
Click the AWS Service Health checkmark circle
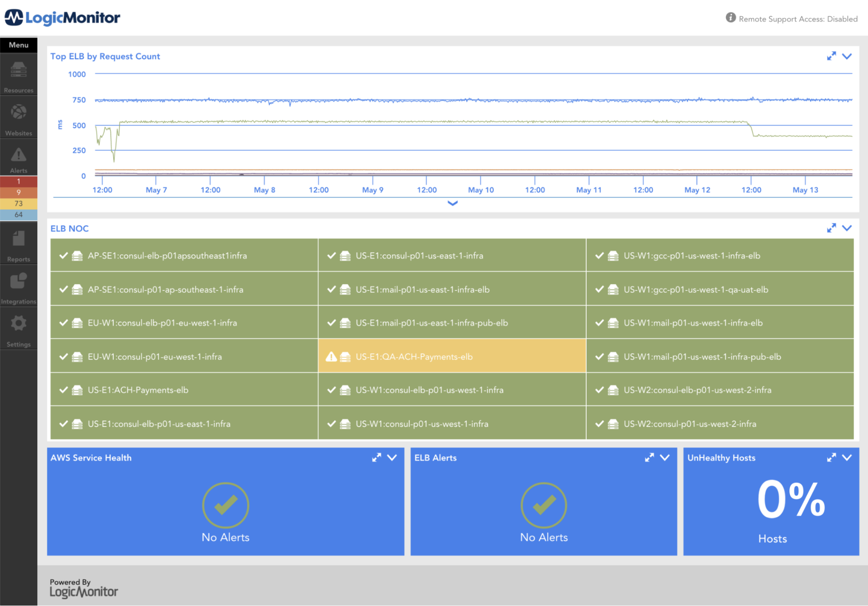click(x=225, y=505)
